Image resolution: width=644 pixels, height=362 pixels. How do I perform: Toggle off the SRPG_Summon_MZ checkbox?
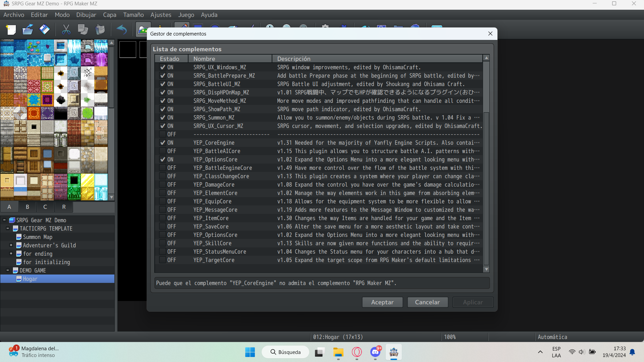pyautogui.click(x=163, y=118)
